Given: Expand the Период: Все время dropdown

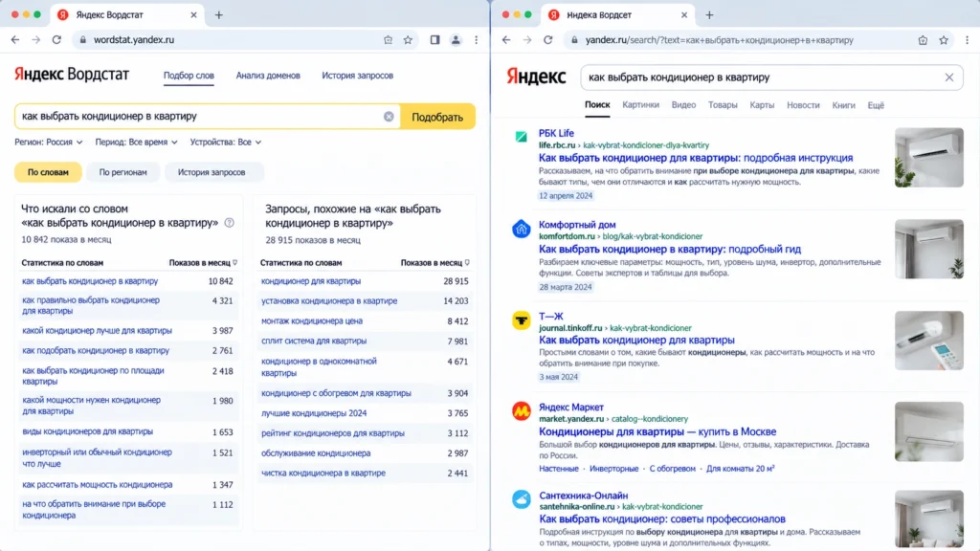Looking at the screenshot, I should click(x=136, y=143).
